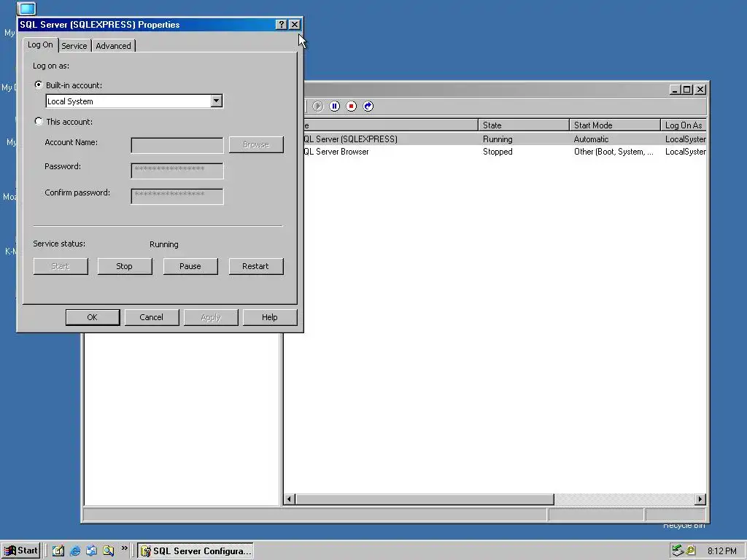Click the Account Name input field

click(177, 145)
